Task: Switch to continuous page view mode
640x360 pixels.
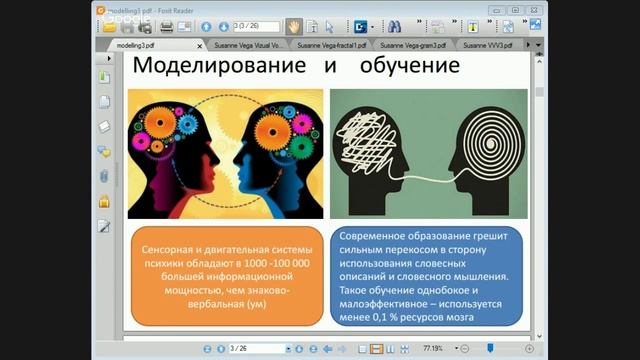Action: 376,349
